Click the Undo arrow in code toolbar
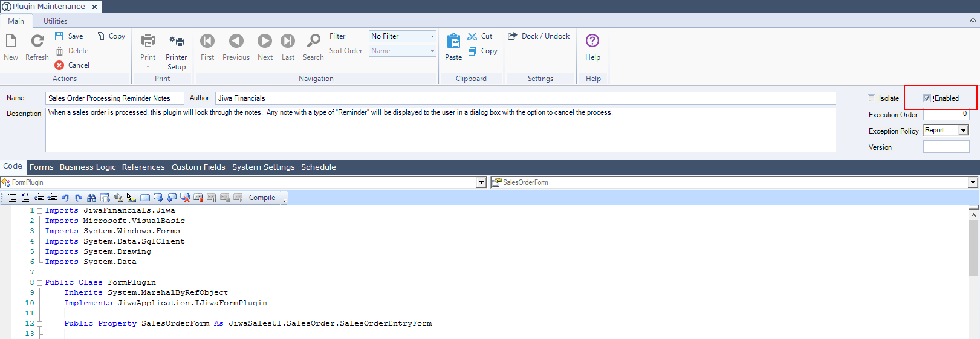Image resolution: width=980 pixels, height=339 pixels. (65, 198)
